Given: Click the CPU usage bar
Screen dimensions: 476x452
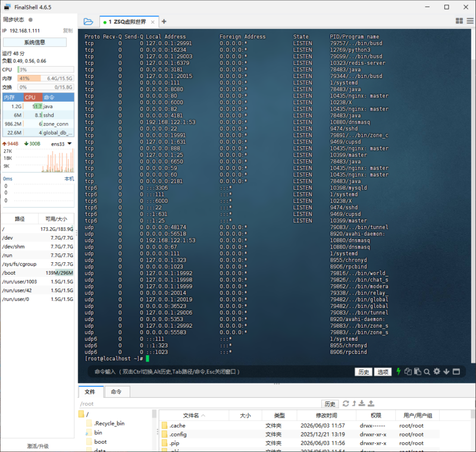Looking at the screenshot, I should [x=46, y=70].
